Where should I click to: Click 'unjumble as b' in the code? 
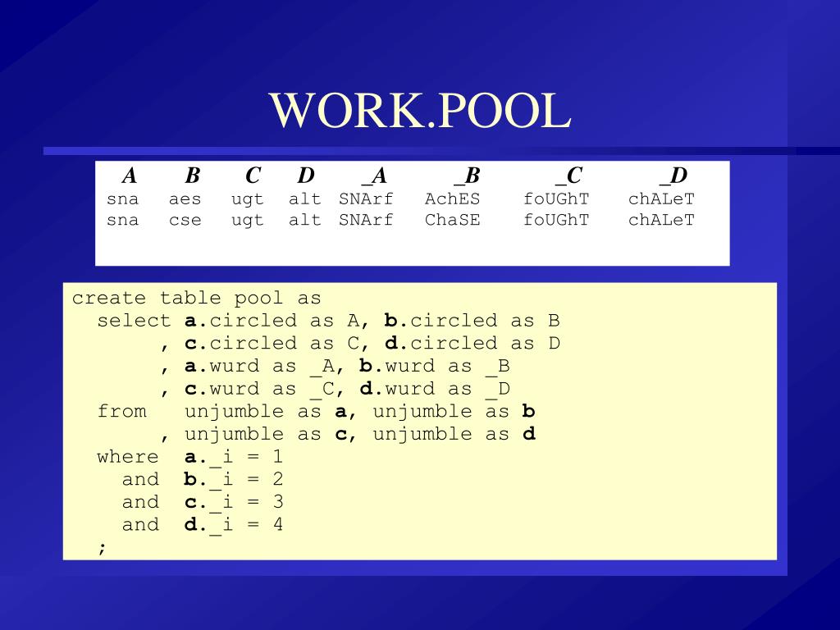click(454, 412)
